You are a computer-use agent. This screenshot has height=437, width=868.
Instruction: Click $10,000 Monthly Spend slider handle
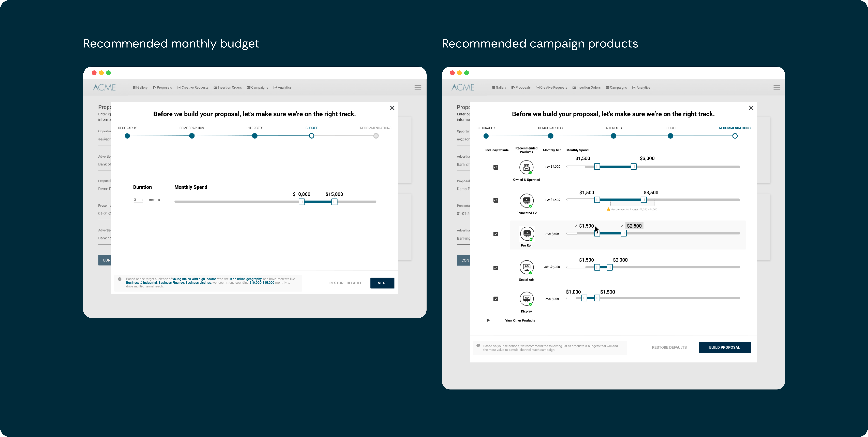tap(302, 202)
